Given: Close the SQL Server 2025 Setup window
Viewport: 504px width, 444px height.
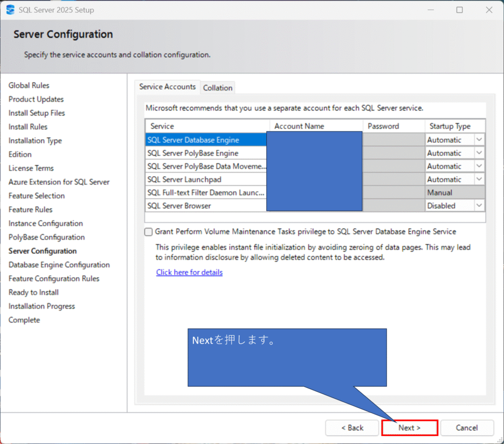Looking at the screenshot, I should [489, 10].
